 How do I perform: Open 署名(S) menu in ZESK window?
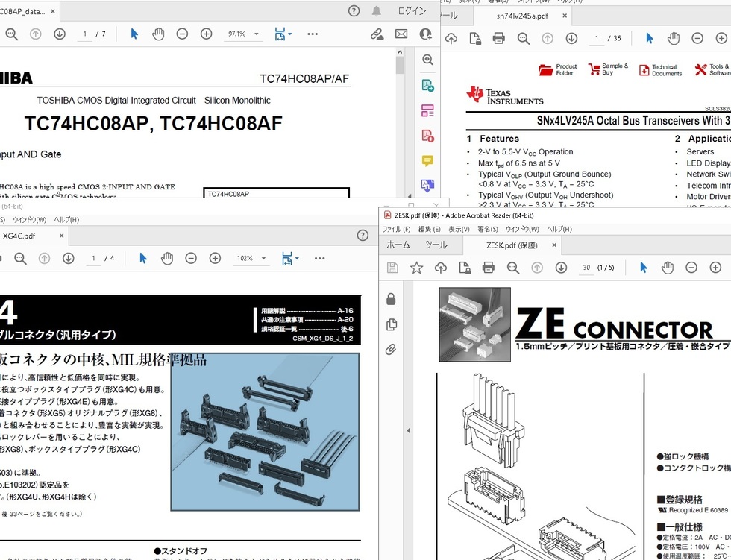coord(488,229)
